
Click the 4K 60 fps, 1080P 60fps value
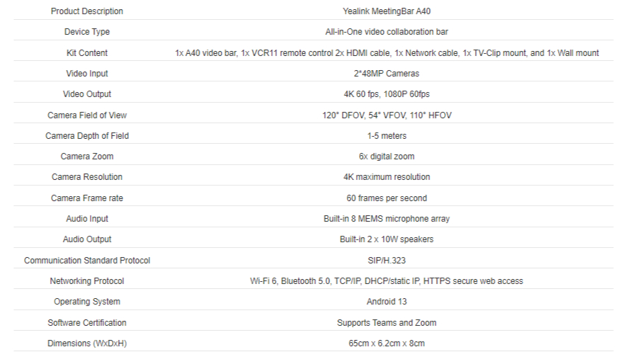[x=387, y=94]
